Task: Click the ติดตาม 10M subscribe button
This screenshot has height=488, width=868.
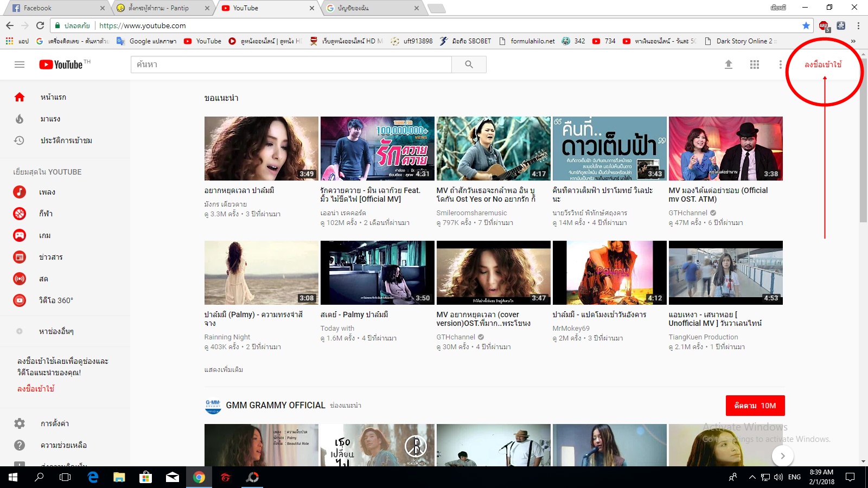Action: point(755,406)
